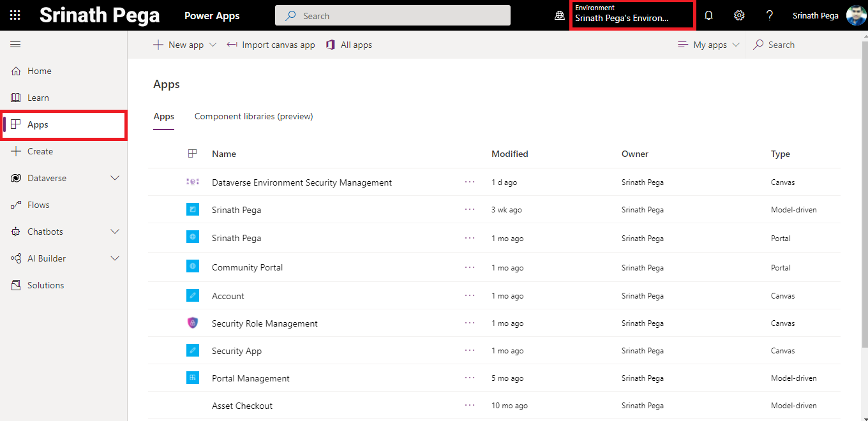Open the settings gear icon

click(x=739, y=15)
